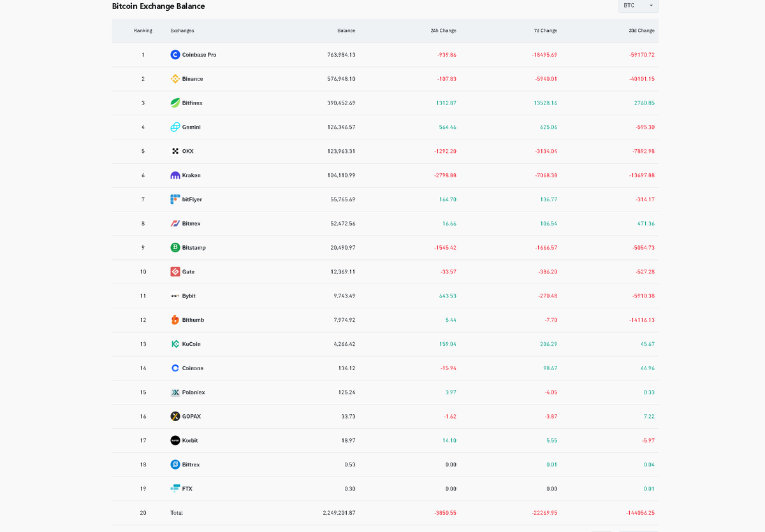Click the OKX logo icon
Screen dimensions: 765x532
click(175, 152)
